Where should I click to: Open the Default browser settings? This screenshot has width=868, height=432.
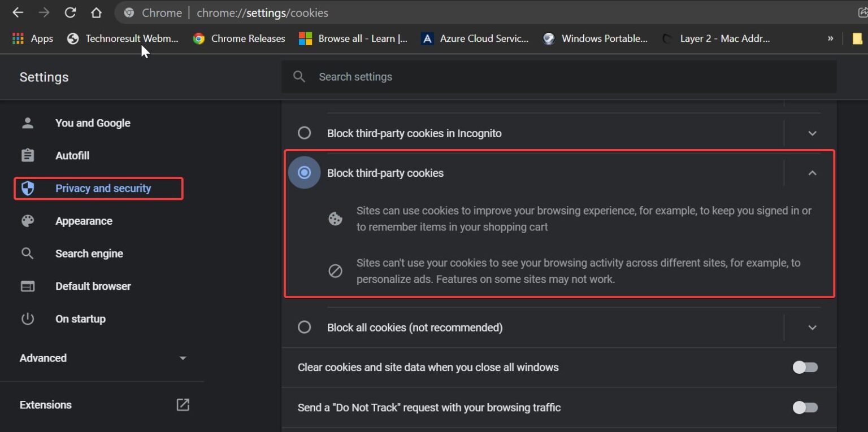pyautogui.click(x=93, y=286)
